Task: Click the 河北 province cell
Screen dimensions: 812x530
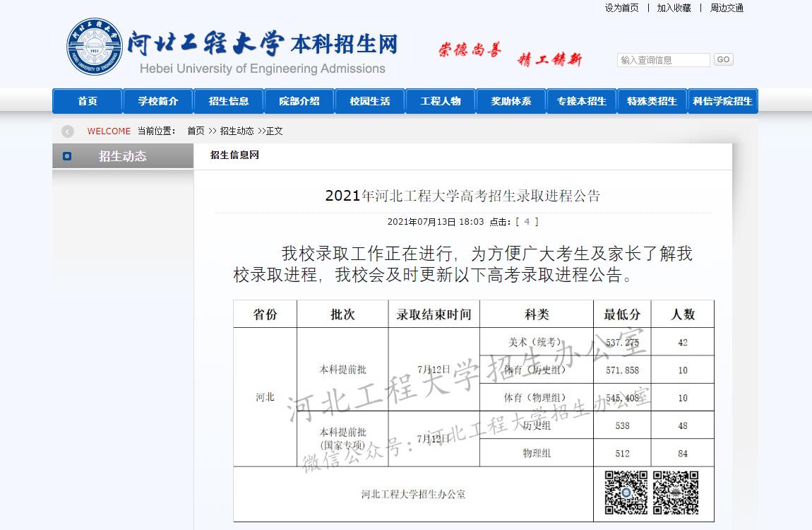Action: 265,397
